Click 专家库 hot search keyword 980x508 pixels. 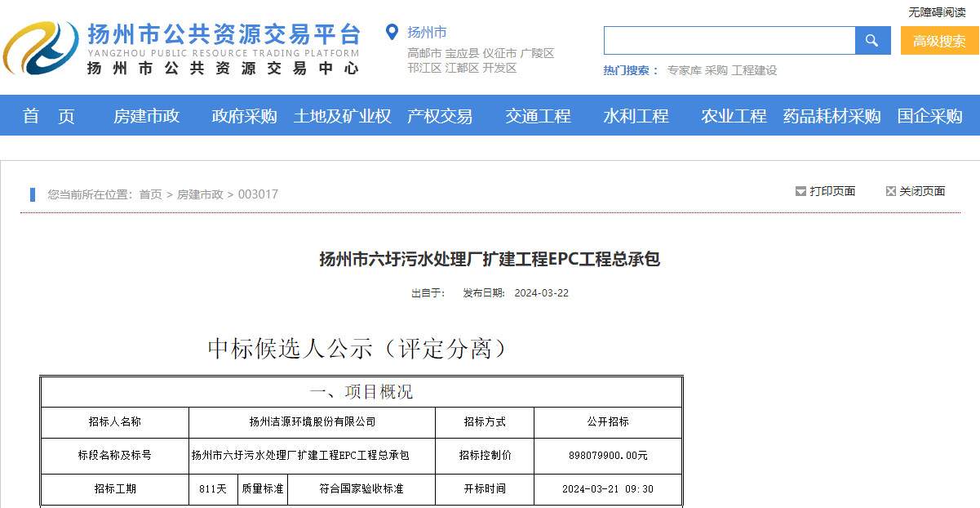(684, 70)
